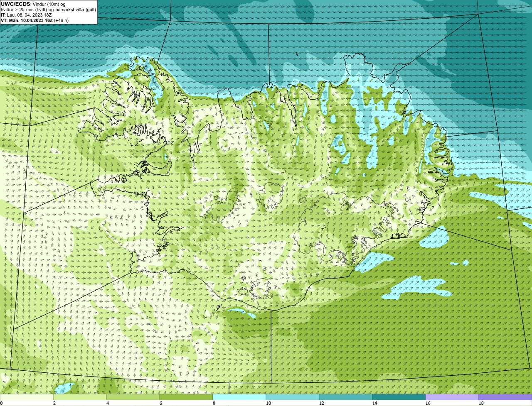The height and width of the screenshot is (406, 532).
Task: Click the 16–18 m/s light purple legend swatch
Action: [x=452, y=397]
